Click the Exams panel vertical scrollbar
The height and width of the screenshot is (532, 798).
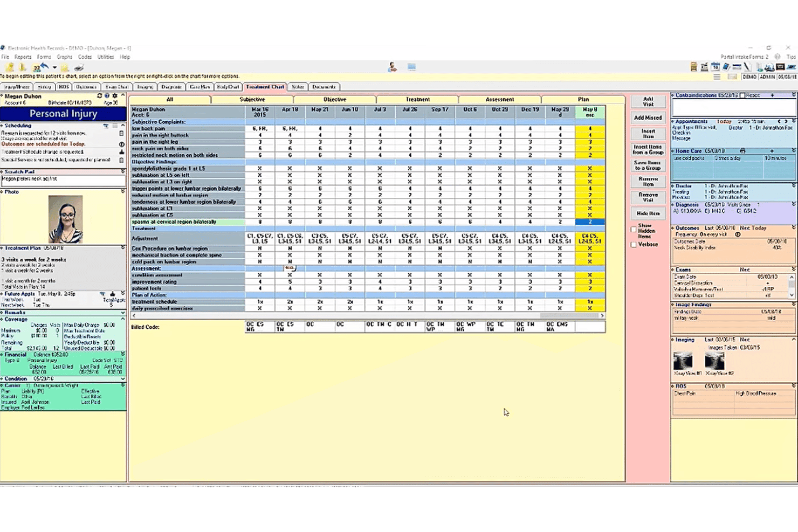[792, 286]
